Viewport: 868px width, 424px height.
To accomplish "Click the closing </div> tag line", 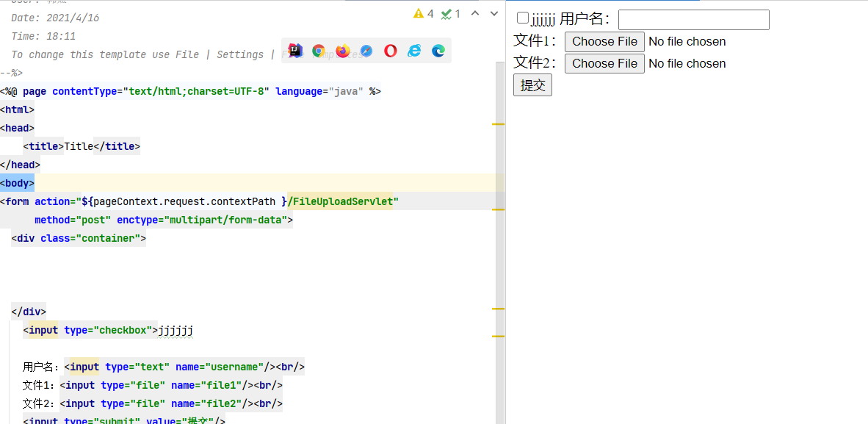I will tap(29, 312).
